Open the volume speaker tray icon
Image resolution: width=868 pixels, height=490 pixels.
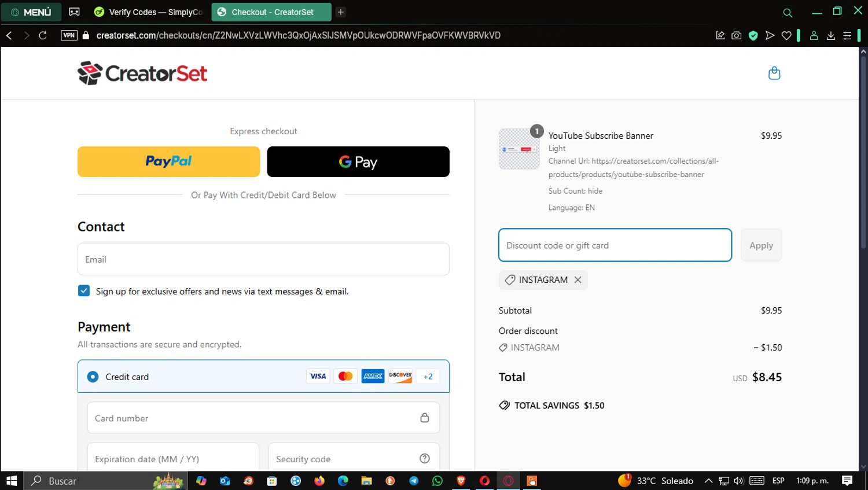[x=739, y=481]
